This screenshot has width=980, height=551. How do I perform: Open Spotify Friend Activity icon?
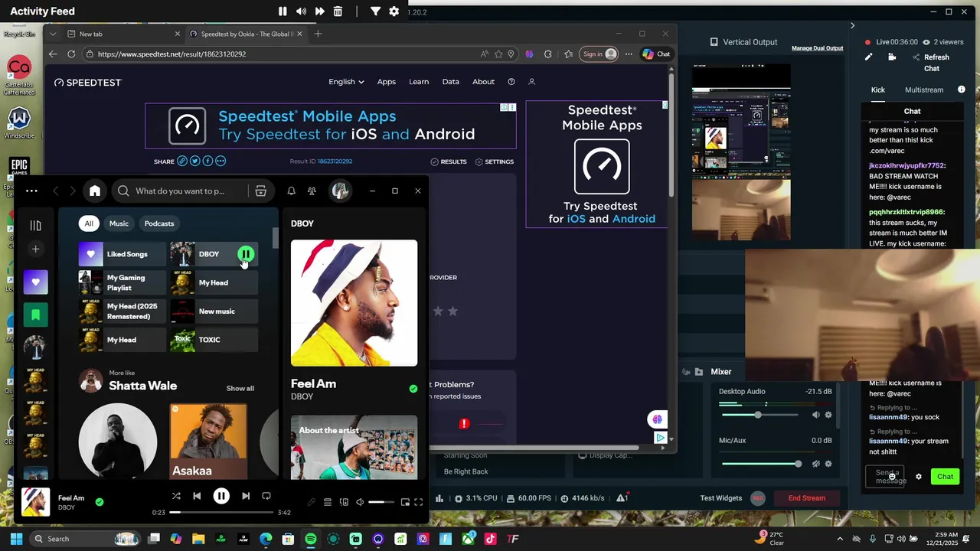point(312,191)
